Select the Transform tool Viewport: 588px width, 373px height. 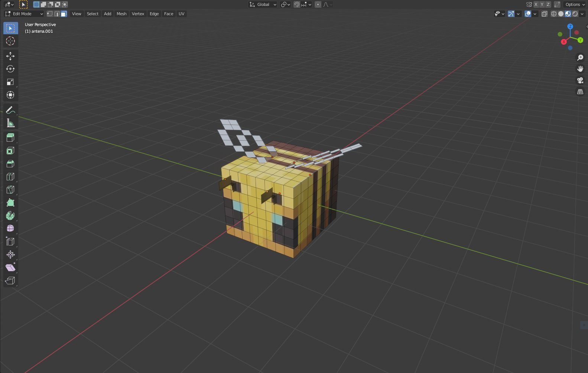[x=10, y=95]
